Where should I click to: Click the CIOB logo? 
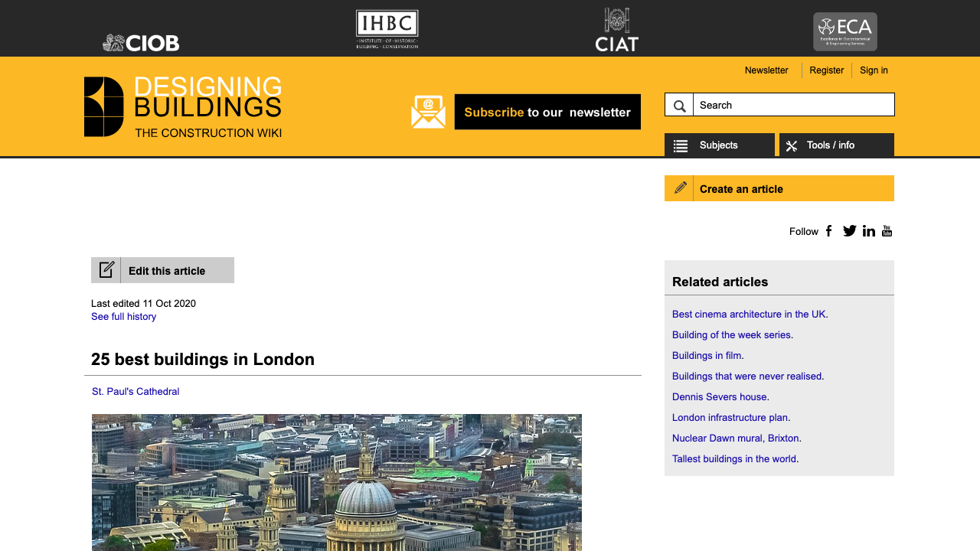click(x=141, y=43)
